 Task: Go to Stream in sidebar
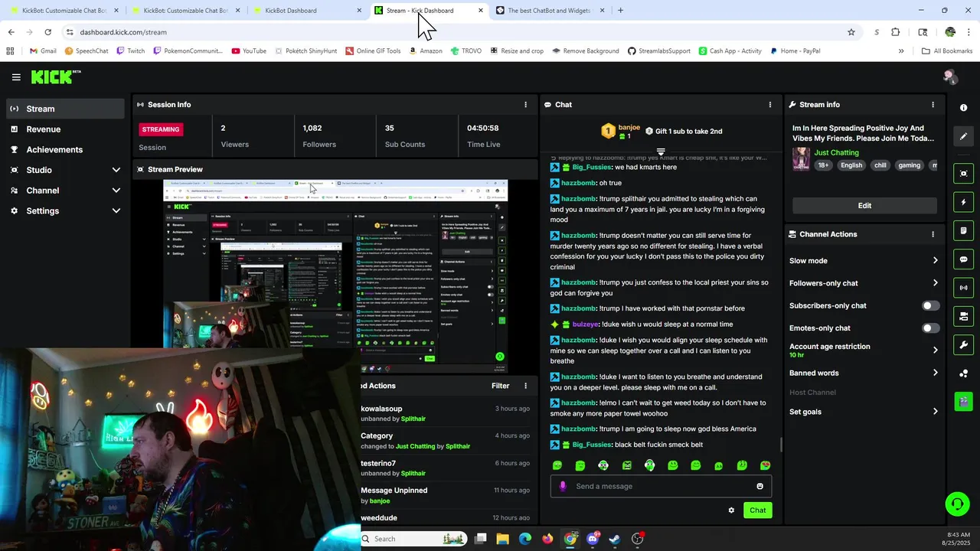(65, 109)
